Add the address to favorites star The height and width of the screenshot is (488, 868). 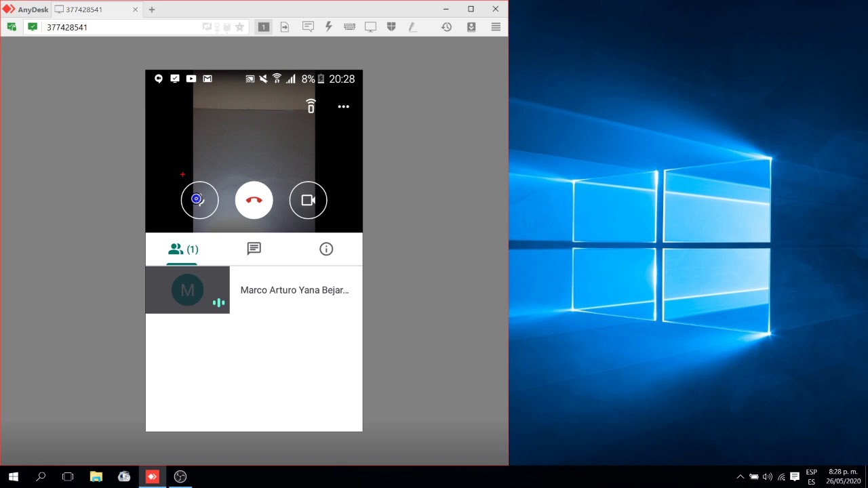[239, 27]
